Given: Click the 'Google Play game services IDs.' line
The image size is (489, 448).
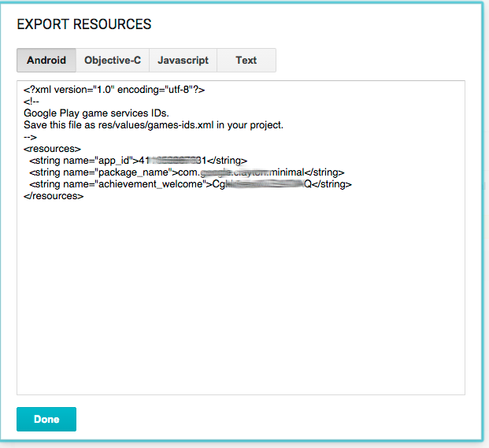Looking at the screenshot, I should pyautogui.click(x=96, y=113).
